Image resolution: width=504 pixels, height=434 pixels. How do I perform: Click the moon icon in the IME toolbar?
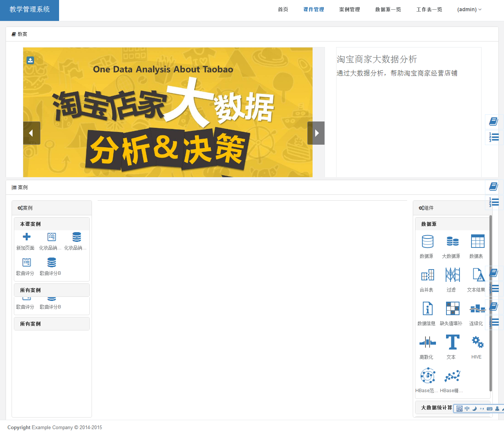pyautogui.click(x=474, y=409)
